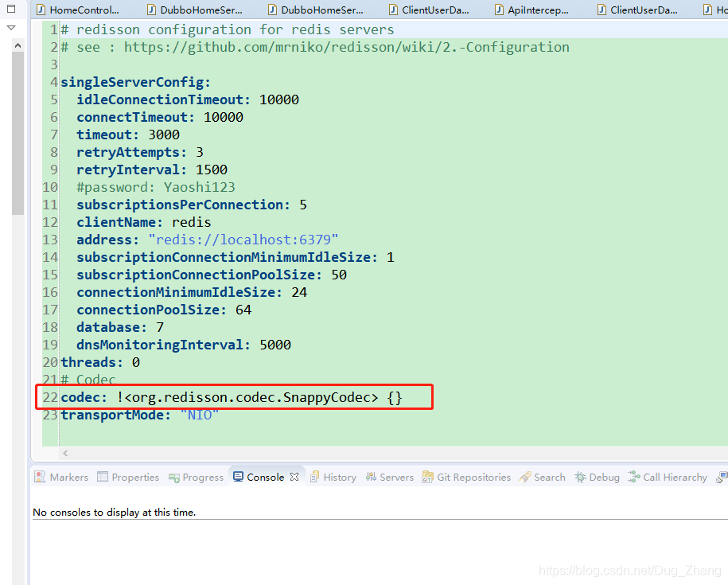Click the 'idleConnectionTimeout: 10000' line
This screenshot has width=728, height=585.
[x=188, y=99]
